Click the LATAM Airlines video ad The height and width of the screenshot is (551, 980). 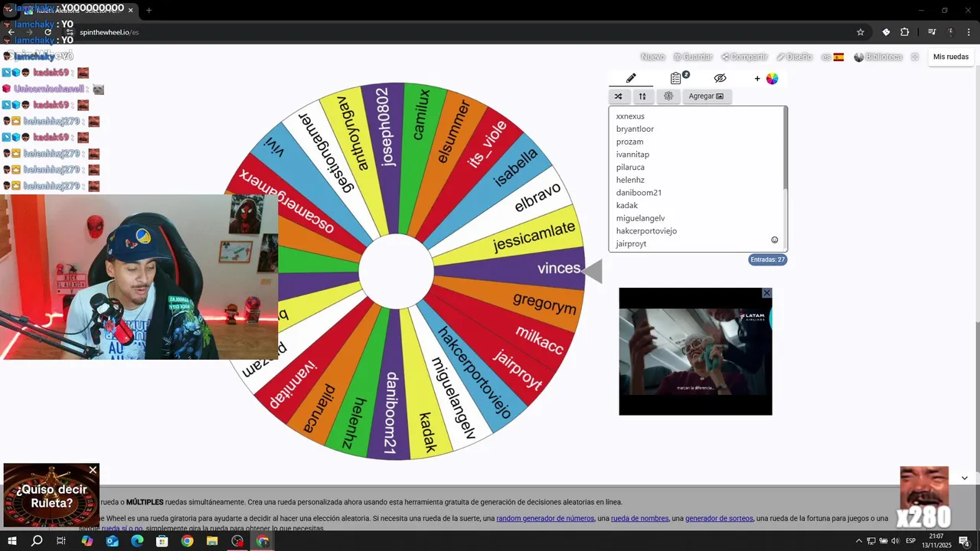pyautogui.click(x=695, y=351)
